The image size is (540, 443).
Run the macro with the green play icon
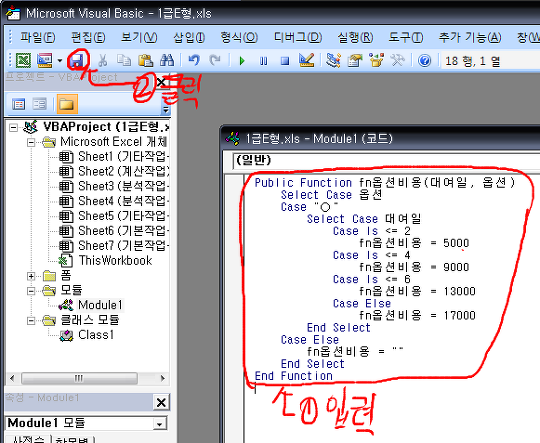[242, 61]
